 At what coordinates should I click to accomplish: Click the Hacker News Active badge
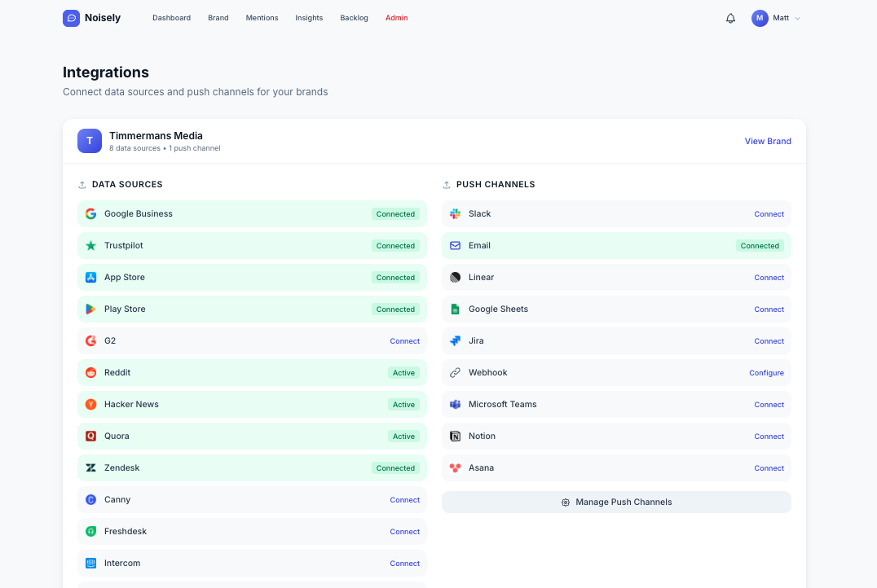(403, 405)
